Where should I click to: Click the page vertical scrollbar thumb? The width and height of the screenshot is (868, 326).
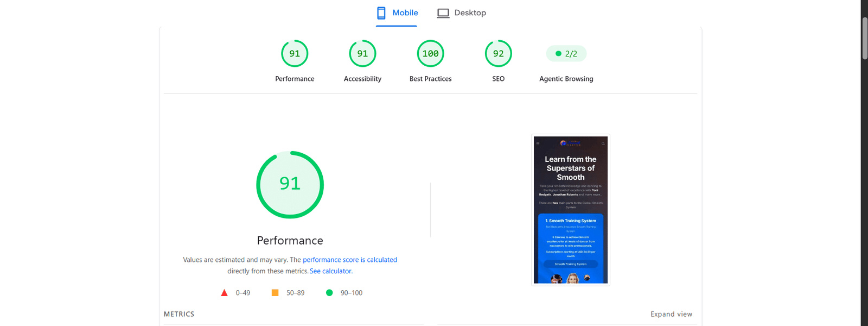[x=865, y=38]
